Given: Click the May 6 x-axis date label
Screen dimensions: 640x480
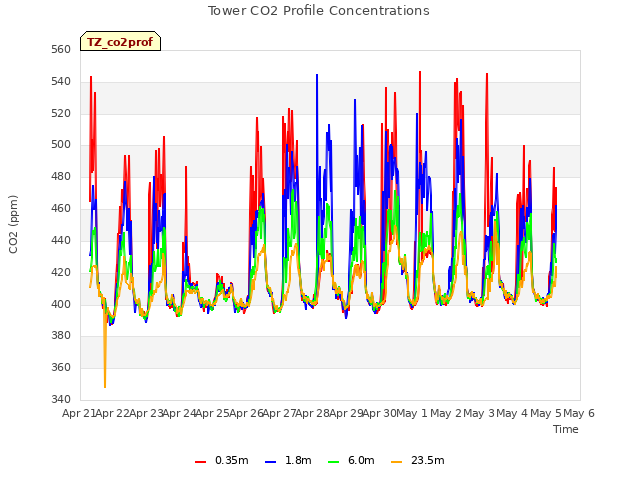Looking at the screenshot, I should pos(579,414).
